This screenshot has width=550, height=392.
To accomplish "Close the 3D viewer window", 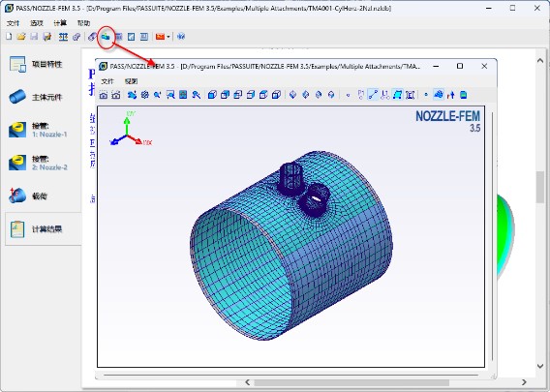I will 484,66.
